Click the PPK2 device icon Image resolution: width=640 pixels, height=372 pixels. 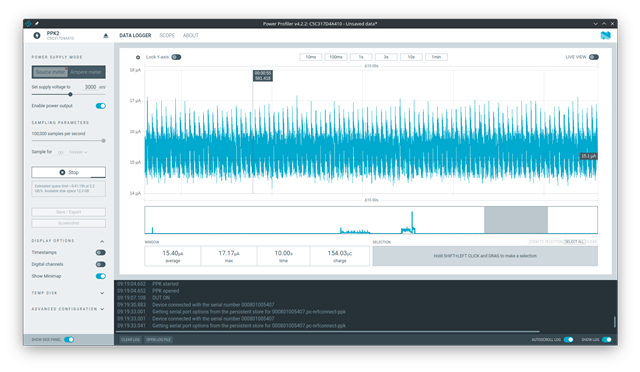coord(37,36)
